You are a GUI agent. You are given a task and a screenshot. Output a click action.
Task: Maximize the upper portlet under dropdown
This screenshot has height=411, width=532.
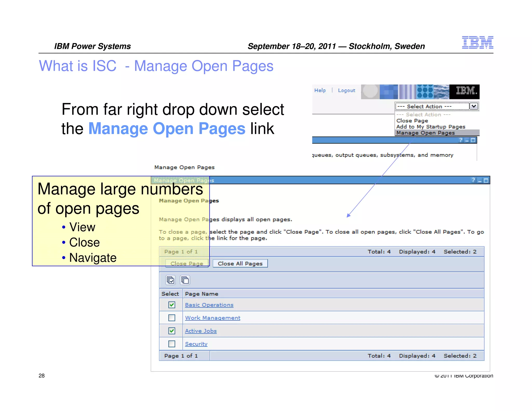[473, 140]
